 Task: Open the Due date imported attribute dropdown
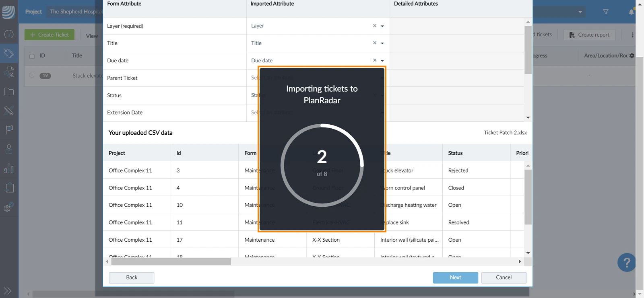382,61
